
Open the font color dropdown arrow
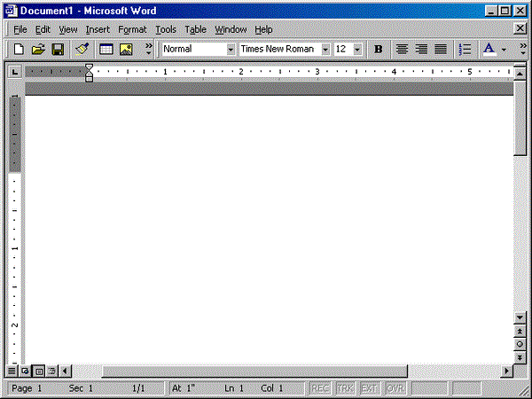504,50
